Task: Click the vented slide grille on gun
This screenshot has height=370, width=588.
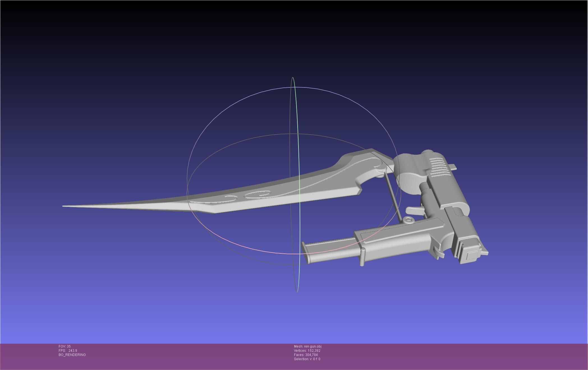Action: (x=440, y=168)
